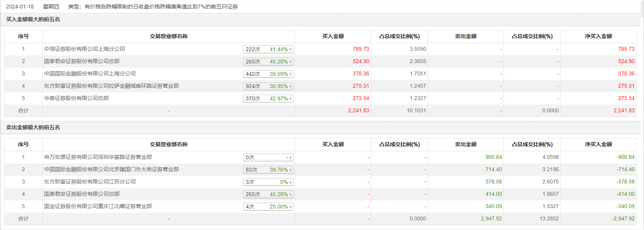Open 国金证券重庆江北嘴证券营业部 link
Image resolution: width=644 pixels, height=230 pixels.
click(98, 206)
